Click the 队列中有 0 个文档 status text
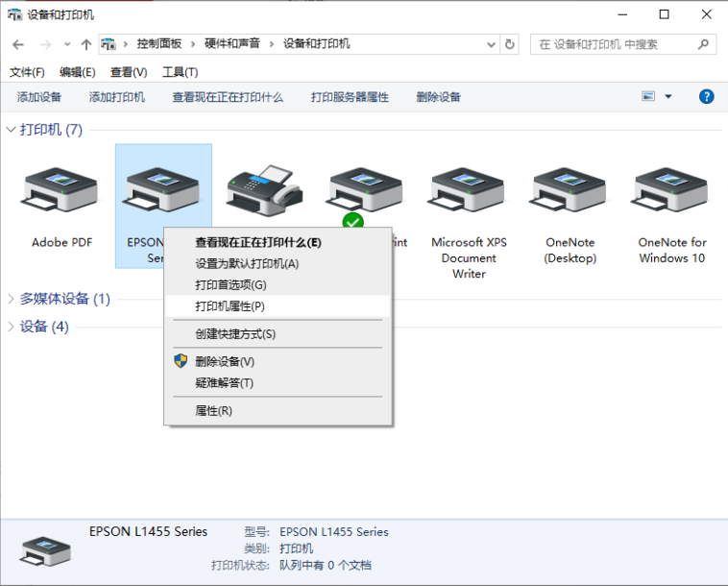The height and width of the screenshot is (586, 728). [x=325, y=565]
